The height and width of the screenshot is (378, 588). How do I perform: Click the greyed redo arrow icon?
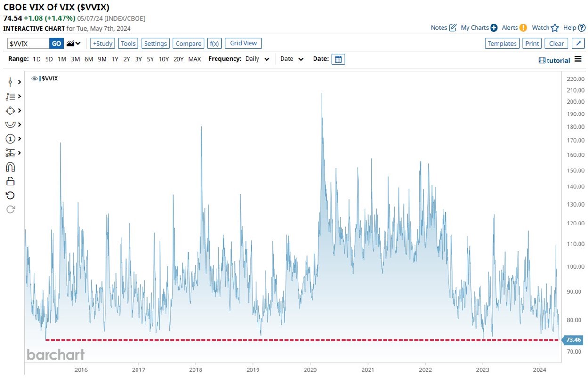point(10,209)
